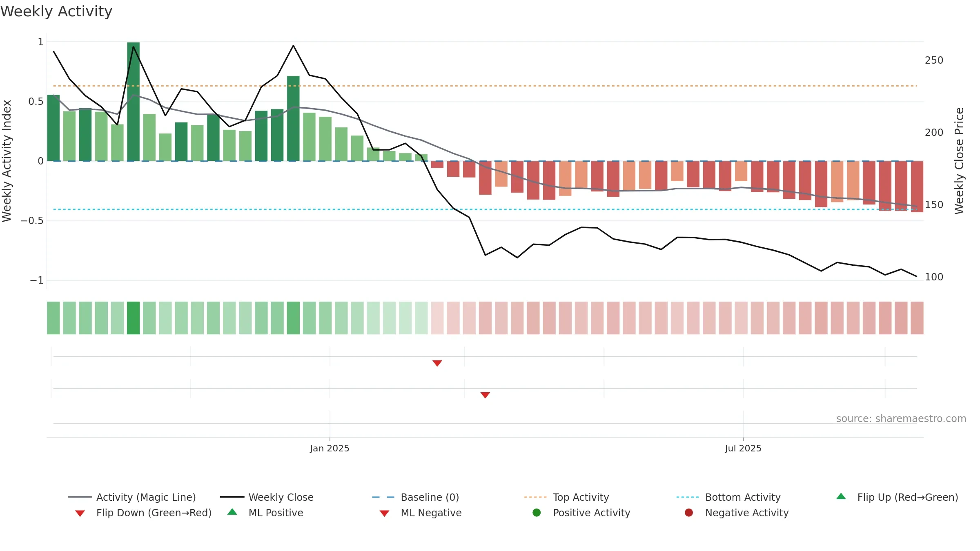Click the green Flip Up triangle legend icon
980x551 pixels.
pyautogui.click(x=841, y=496)
